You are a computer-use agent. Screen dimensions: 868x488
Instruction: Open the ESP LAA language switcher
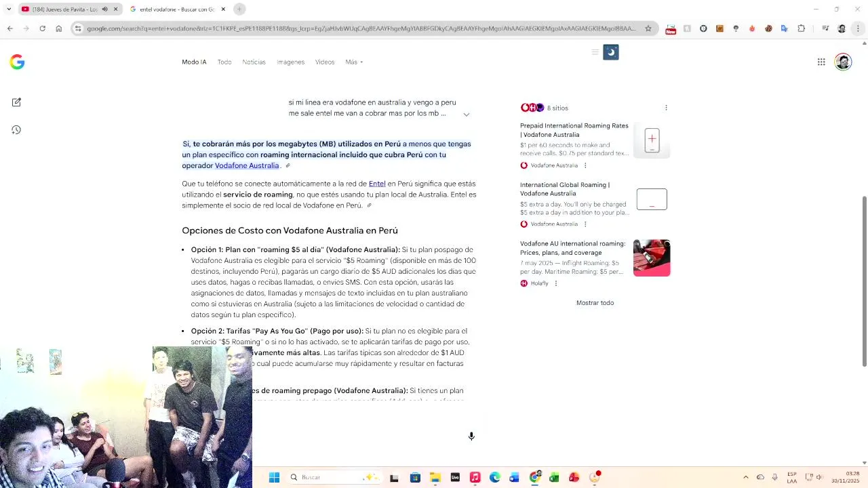click(792, 478)
